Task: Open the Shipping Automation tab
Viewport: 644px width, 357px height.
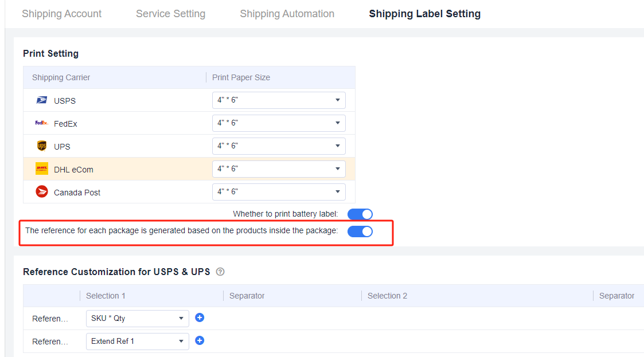Action: coord(287,14)
